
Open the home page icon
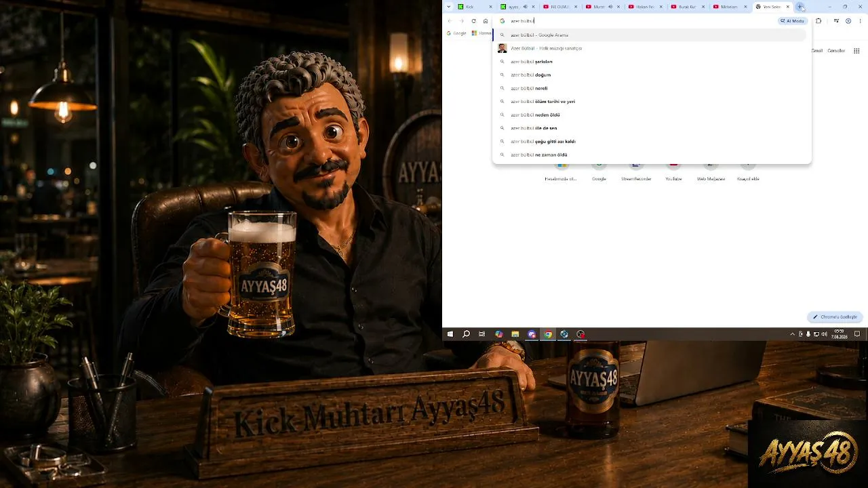tap(486, 21)
